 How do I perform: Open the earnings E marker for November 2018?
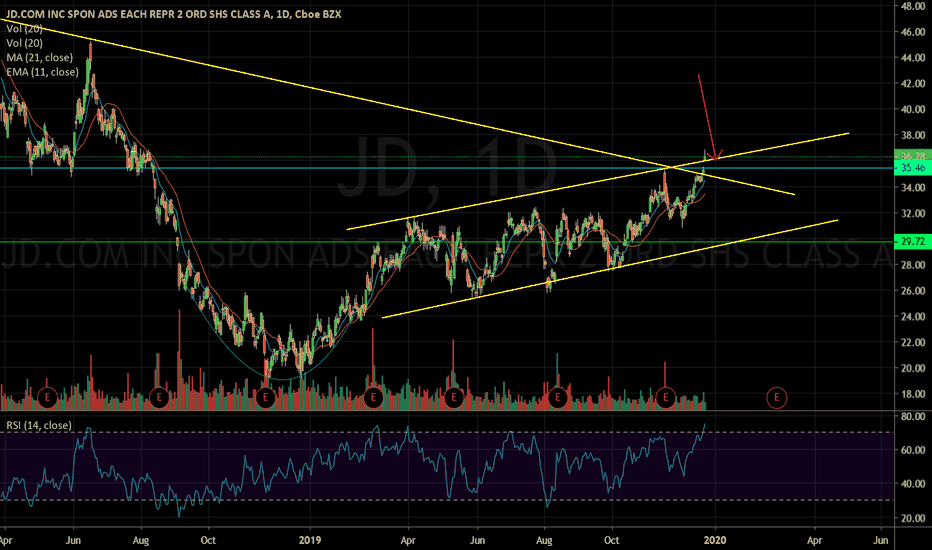tap(265, 397)
